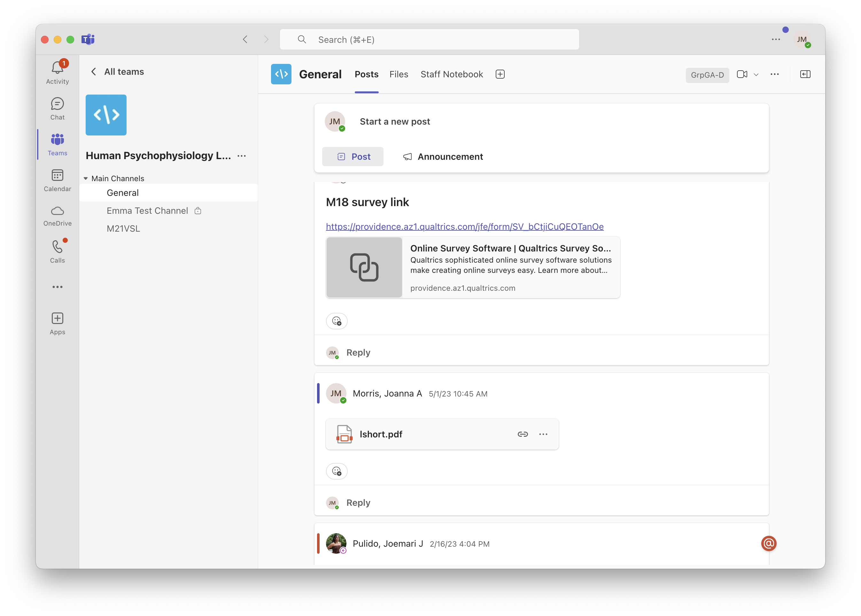Open the Calls section
This screenshot has width=861, height=616.
pyautogui.click(x=57, y=251)
